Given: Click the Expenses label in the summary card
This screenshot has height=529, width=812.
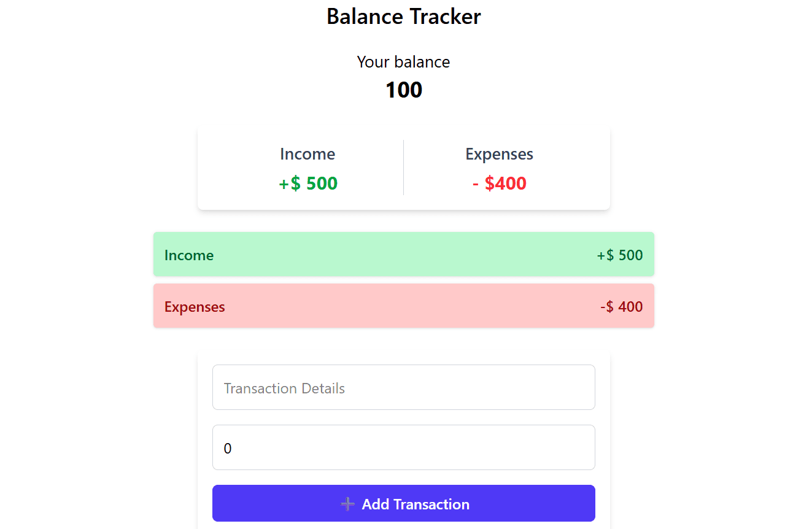Looking at the screenshot, I should pyautogui.click(x=499, y=154).
